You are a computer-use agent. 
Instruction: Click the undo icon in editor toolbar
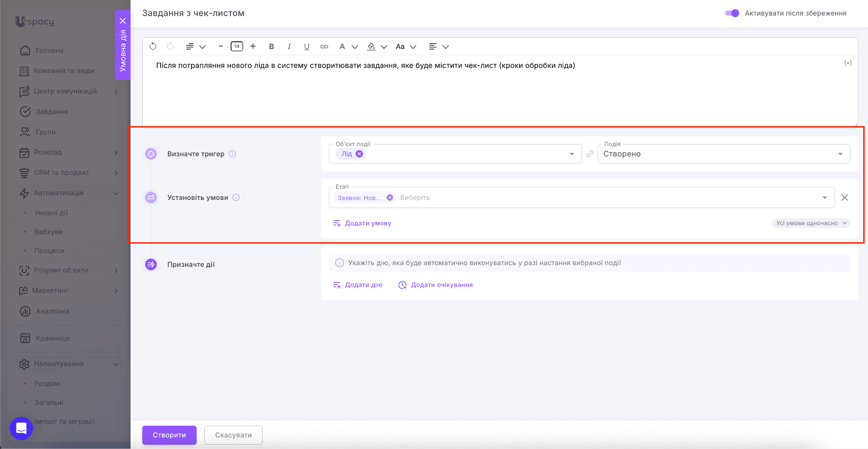coord(153,46)
